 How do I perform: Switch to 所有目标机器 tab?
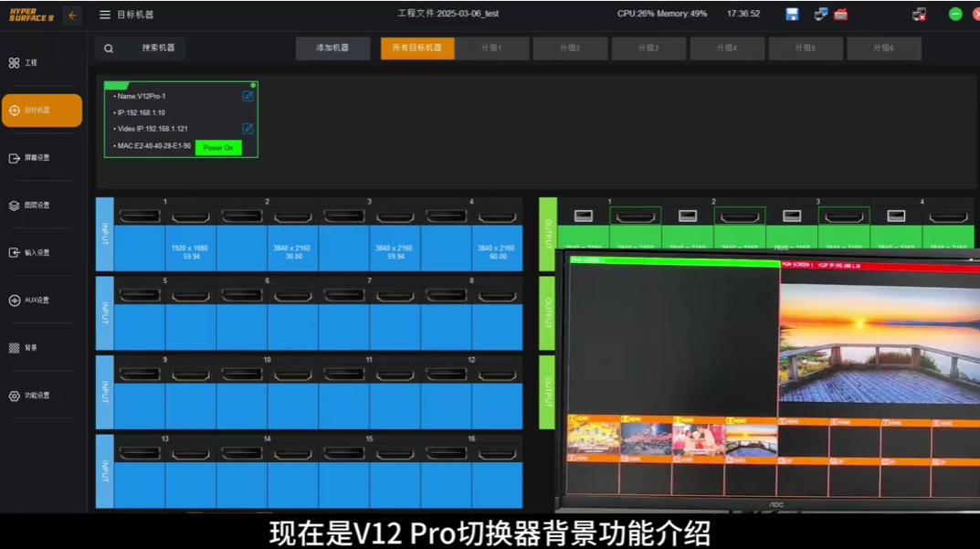click(x=416, y=48)
